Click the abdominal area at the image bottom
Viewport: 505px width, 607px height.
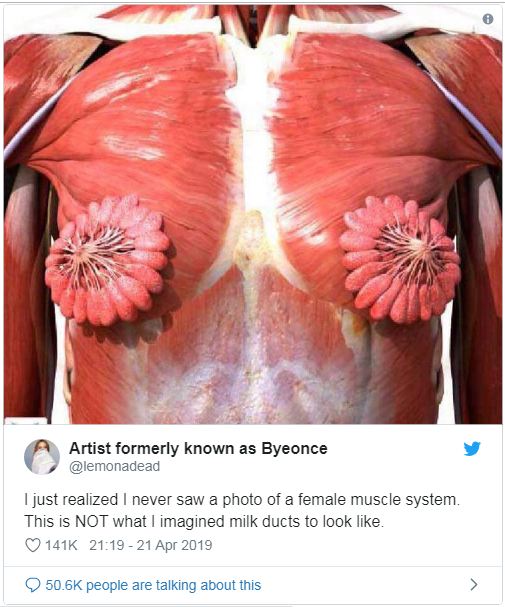(253, 372)
